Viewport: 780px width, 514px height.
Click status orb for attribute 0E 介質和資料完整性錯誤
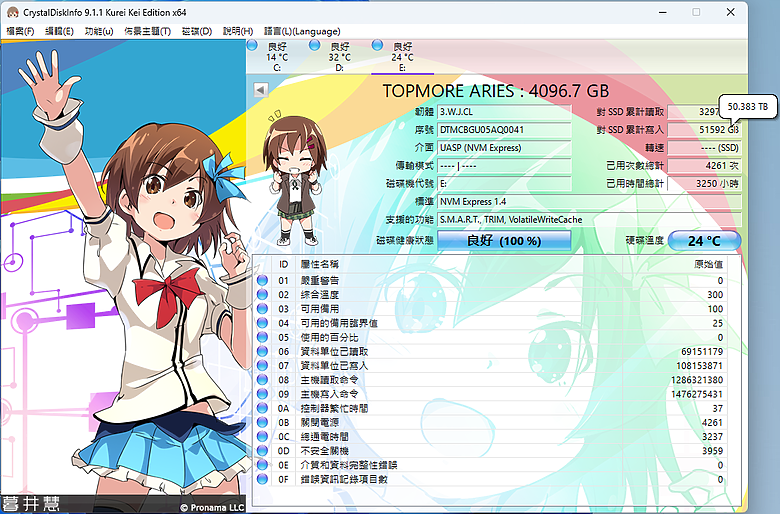262,465
